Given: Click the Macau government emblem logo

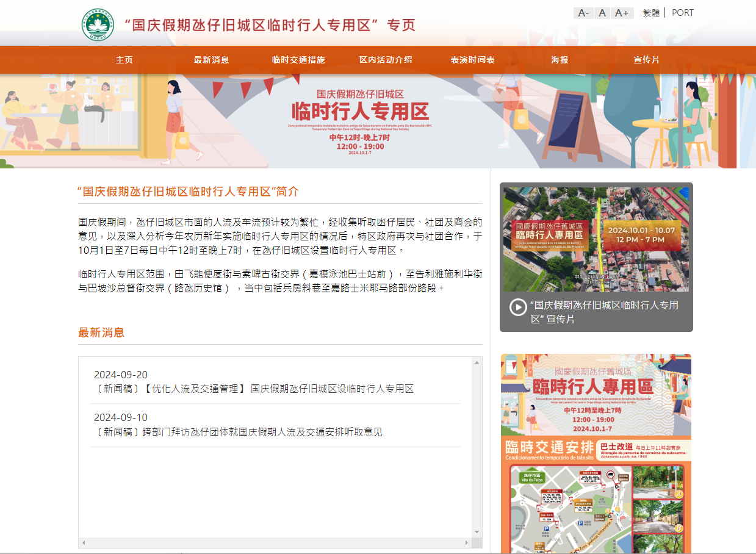Looking at the screenshot, I should tap(98, 24).
